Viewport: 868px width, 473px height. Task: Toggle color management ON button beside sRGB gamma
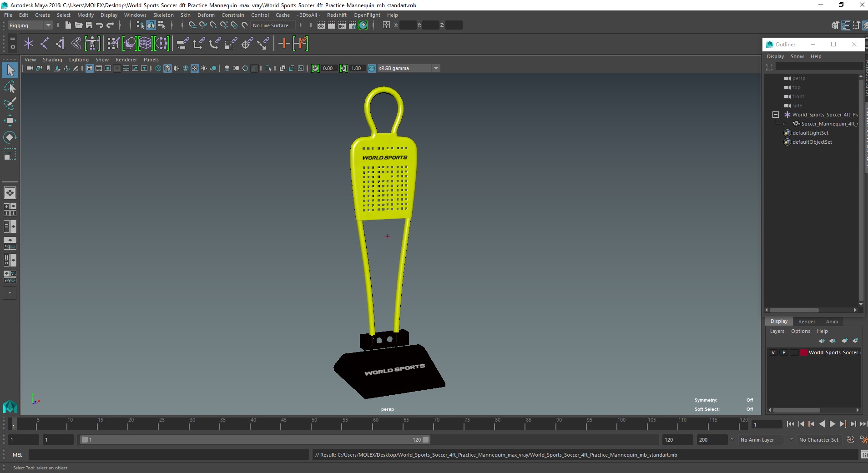tap(372, 68)
